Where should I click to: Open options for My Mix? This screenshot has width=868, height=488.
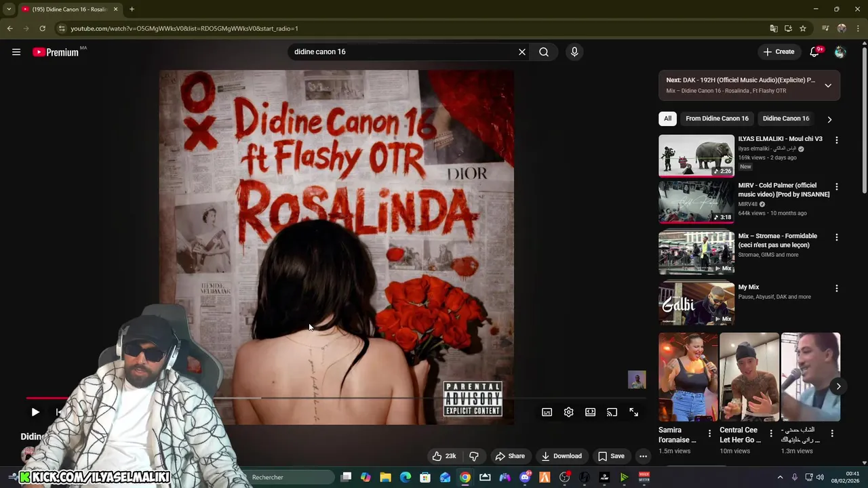click(836, 288)
